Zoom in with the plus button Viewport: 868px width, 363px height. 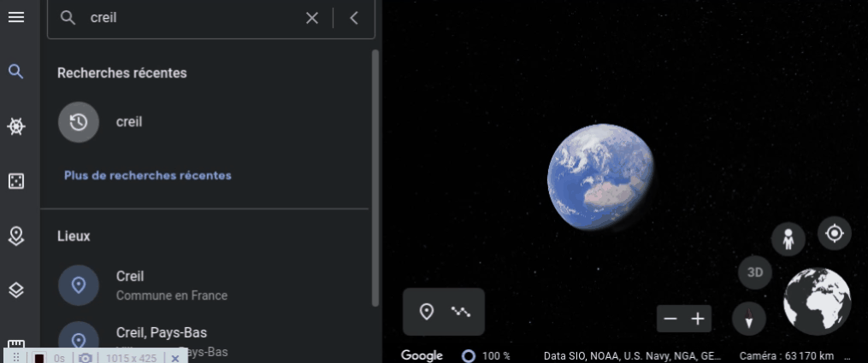[x=698, y=319]
